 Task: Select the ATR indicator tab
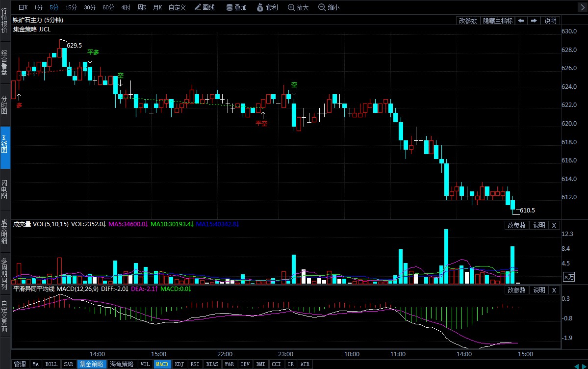pyautogui.click(x=305, y=364)
